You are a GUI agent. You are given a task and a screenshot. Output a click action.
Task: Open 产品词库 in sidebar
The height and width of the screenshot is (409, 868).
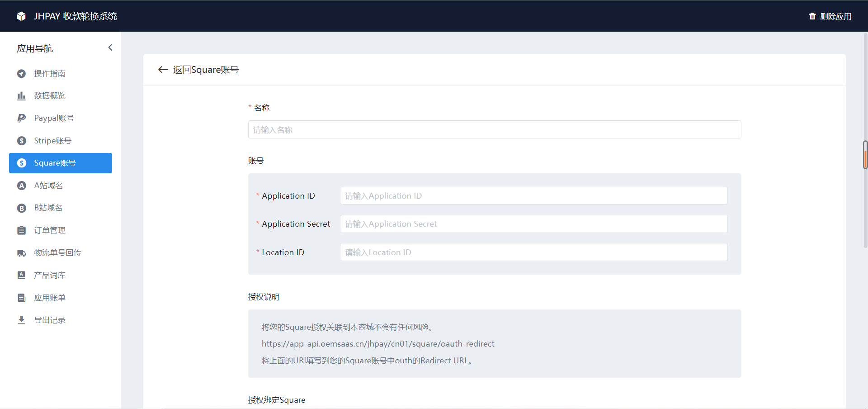[x=61, y=275]
